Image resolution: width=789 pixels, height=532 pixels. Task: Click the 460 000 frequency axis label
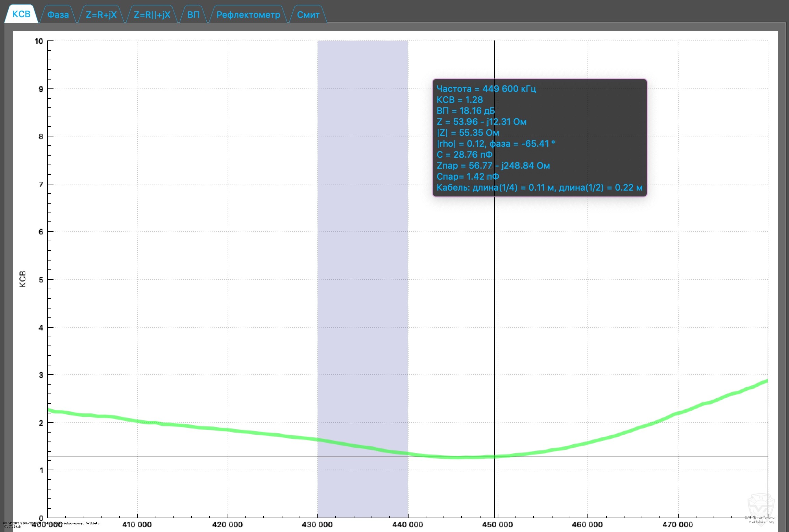point(587,524)
